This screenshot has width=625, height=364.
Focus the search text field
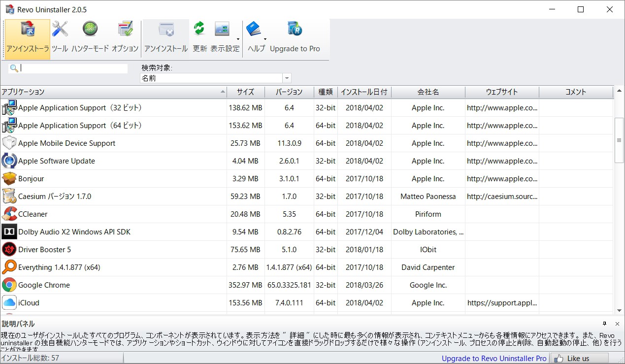point(73,68)
